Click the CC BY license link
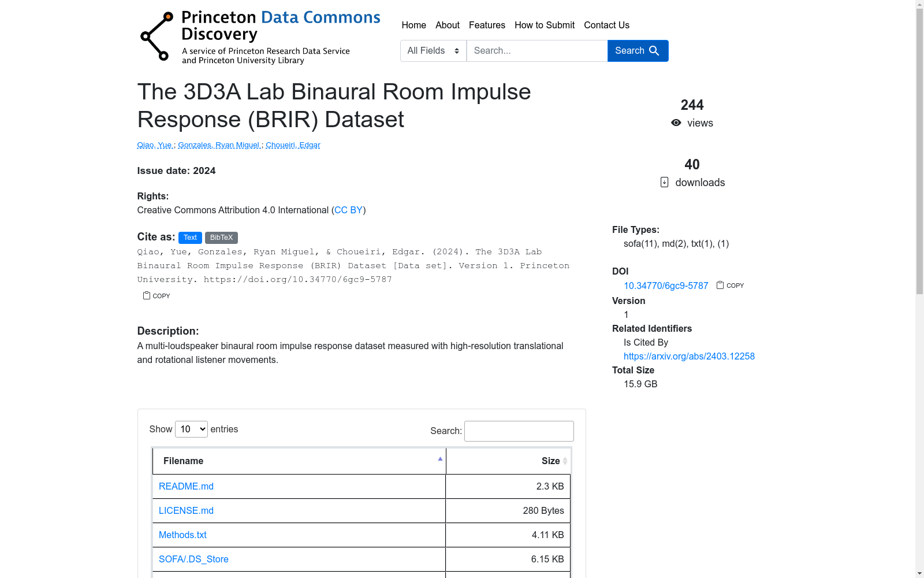The image size is (924, 578). (348, 210)
